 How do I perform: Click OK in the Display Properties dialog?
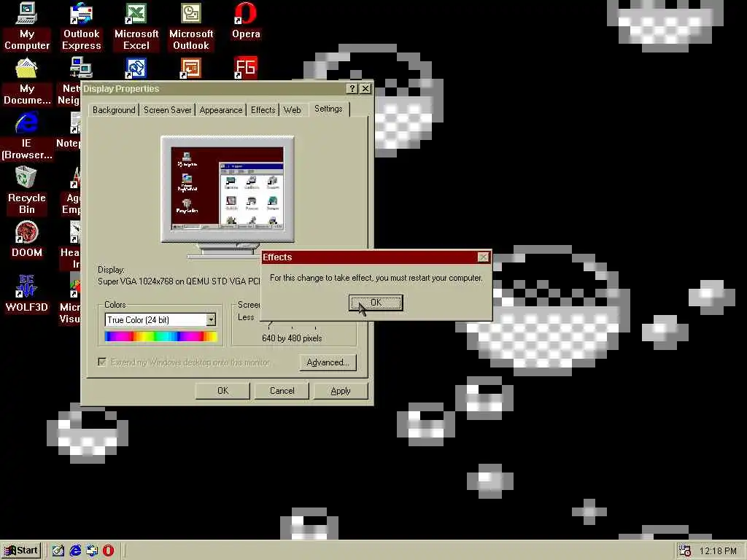point(222,391)
